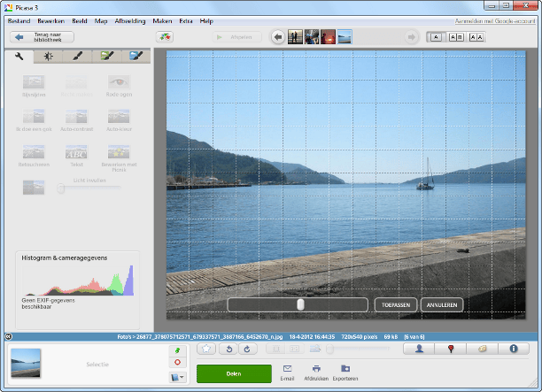Open the Help menu
The width and height of the screenshot is (542, 392).
pyautogui.click(x=206, y=21)
